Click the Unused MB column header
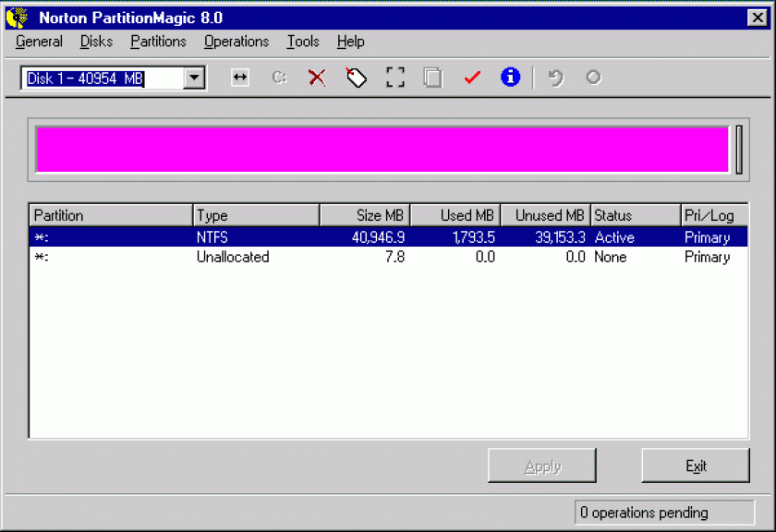This screenshot has width=776, height=532. [x=545, y=216]
